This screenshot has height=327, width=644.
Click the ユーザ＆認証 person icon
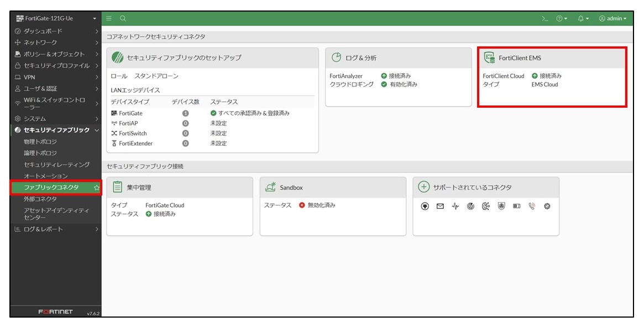click(18, 88)
